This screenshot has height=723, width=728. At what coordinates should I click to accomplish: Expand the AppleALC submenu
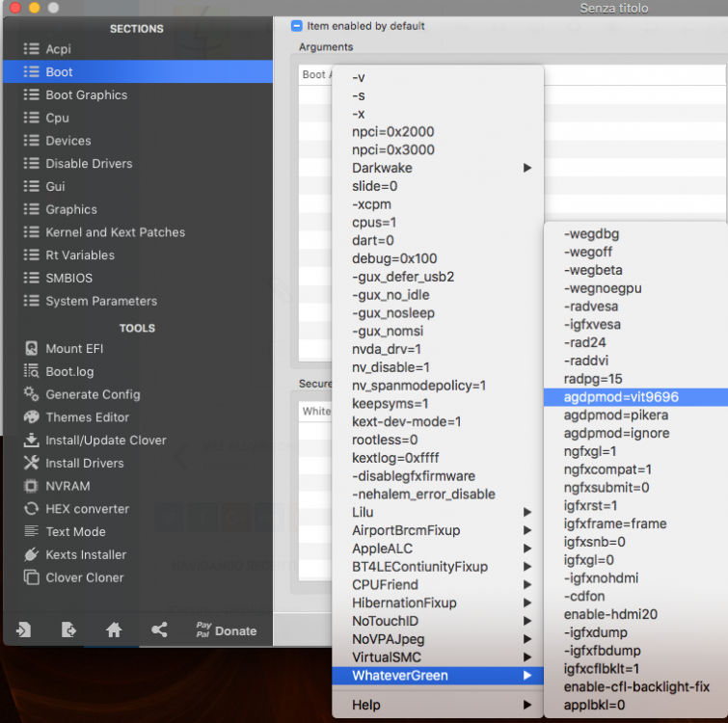click(x=438, y=549)
